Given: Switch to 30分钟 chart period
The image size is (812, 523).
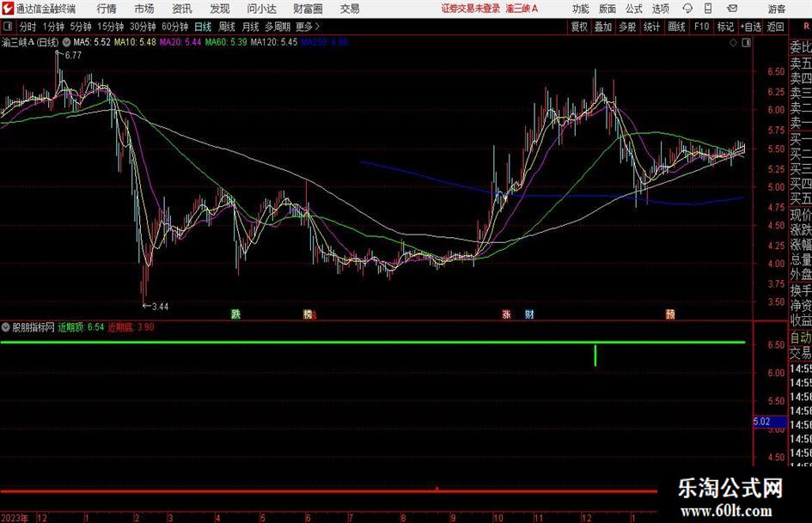Looking at the screenshot, I should tap(143, 27).
